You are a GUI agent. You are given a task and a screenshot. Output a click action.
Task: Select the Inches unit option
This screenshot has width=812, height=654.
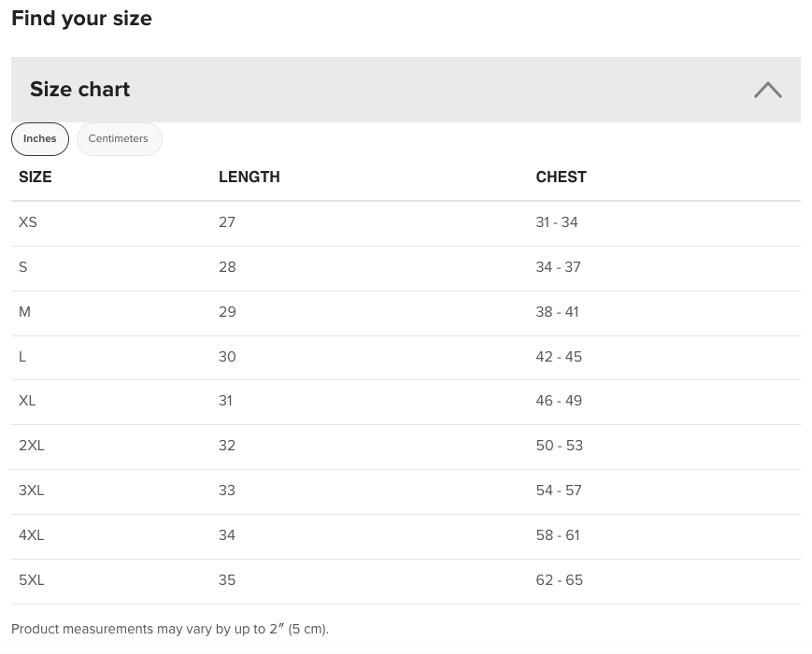coord(40,139)
